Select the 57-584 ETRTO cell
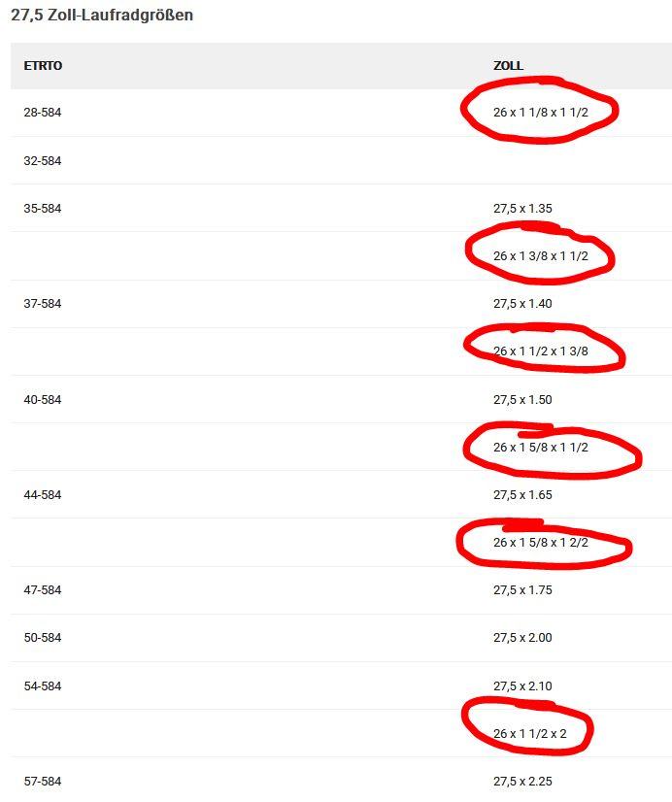 (x=43, y=781)
